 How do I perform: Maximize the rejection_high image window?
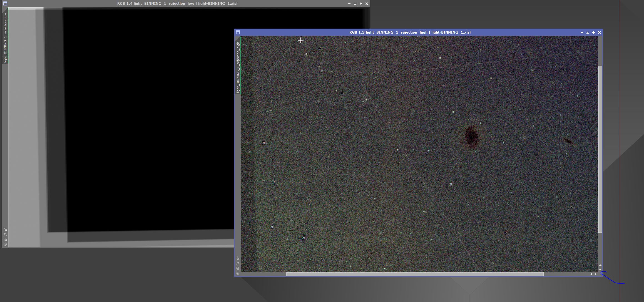[x=593, y=32]
